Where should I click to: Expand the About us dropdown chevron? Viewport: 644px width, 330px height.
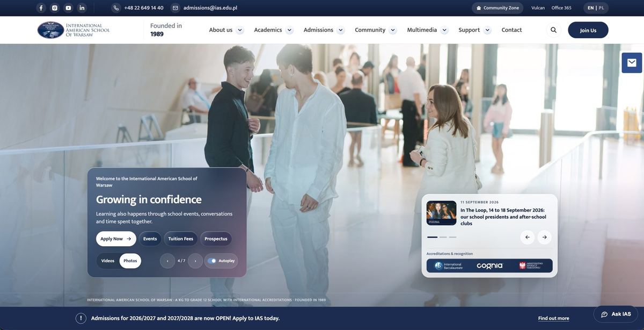pos(240,30)
